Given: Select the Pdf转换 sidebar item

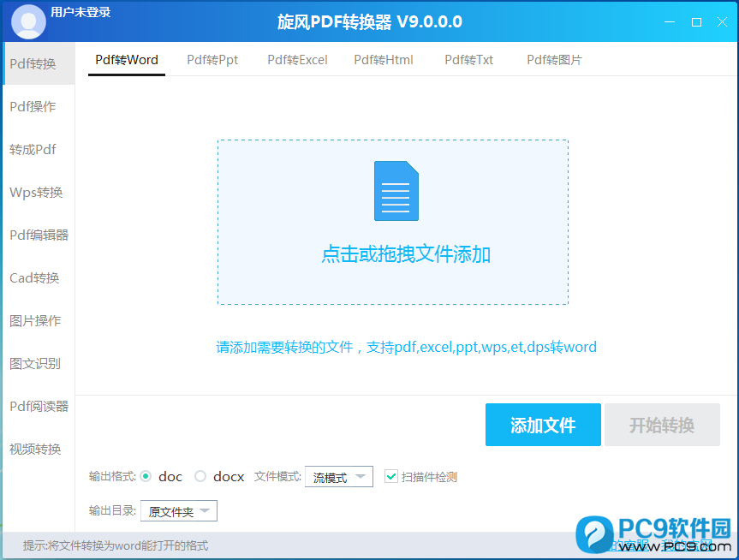Looking at the screenshot, I should click(x=39, y=63).
